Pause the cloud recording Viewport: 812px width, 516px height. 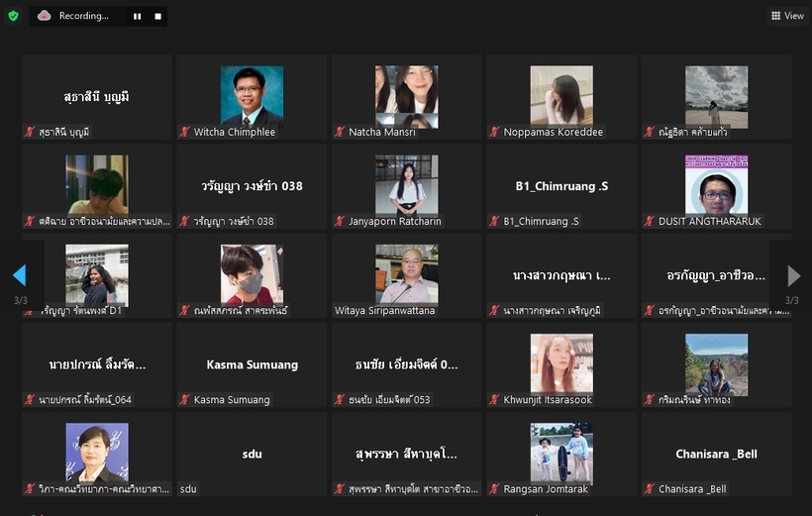pyautogui.click(x=137, y=16)
